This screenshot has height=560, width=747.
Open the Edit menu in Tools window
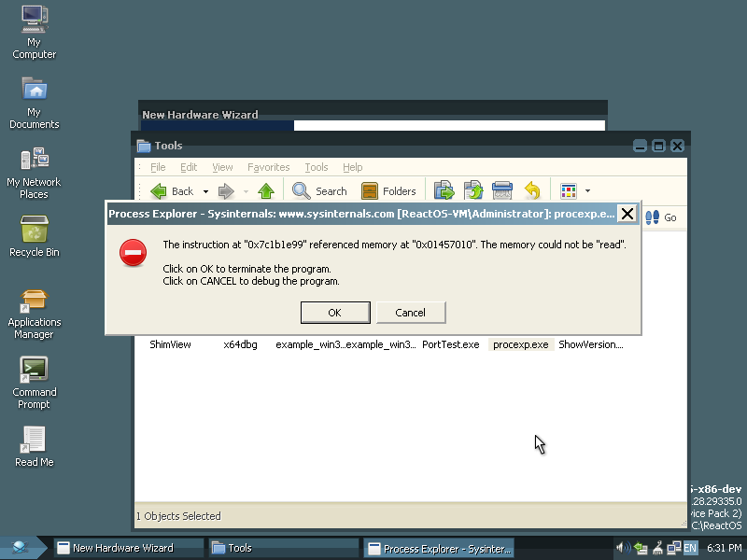[189, 167]
